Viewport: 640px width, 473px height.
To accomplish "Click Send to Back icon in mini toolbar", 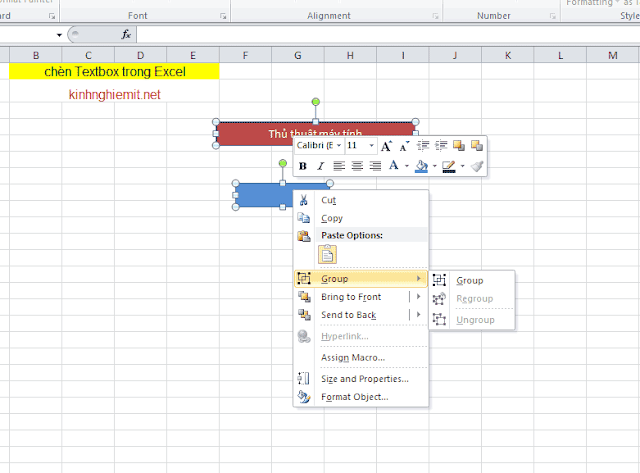I will [x=477, y=145].
